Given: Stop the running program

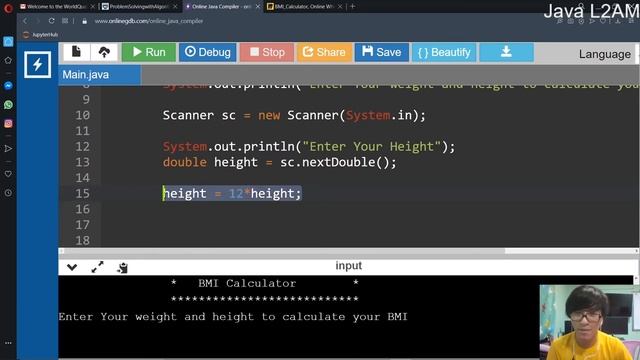Looking at the screenshot, I should [x=267, y=52].
